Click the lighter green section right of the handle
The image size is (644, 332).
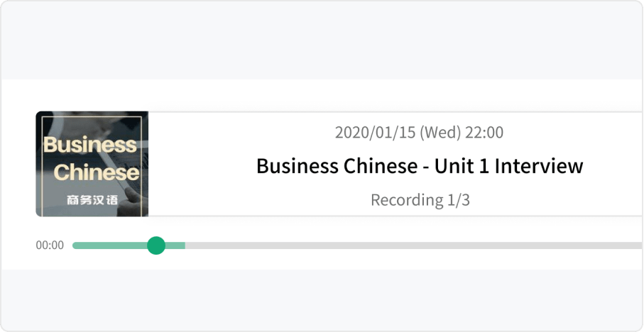175,245
